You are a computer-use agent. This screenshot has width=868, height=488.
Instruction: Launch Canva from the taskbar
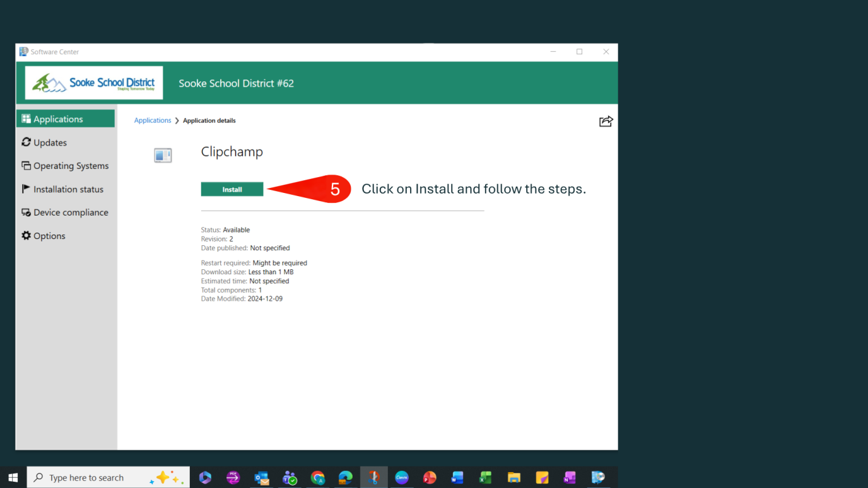(x=402, y=477)
